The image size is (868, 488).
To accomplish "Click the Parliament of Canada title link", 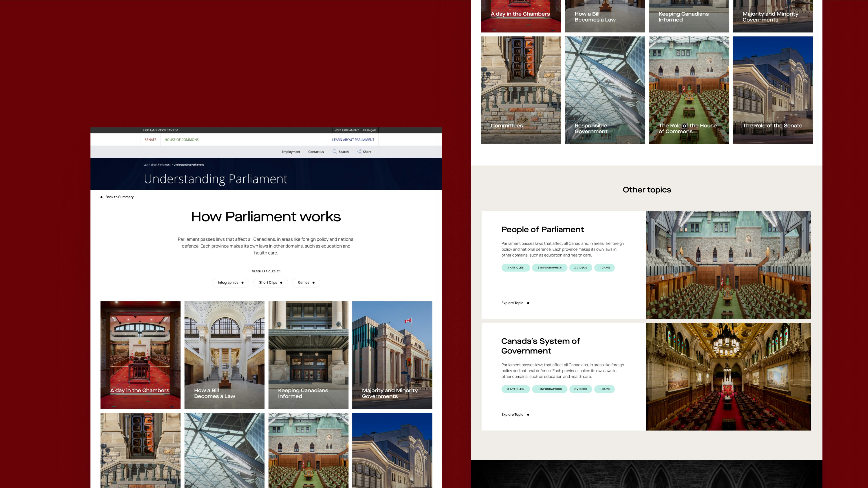I will (x=160, y=130).
